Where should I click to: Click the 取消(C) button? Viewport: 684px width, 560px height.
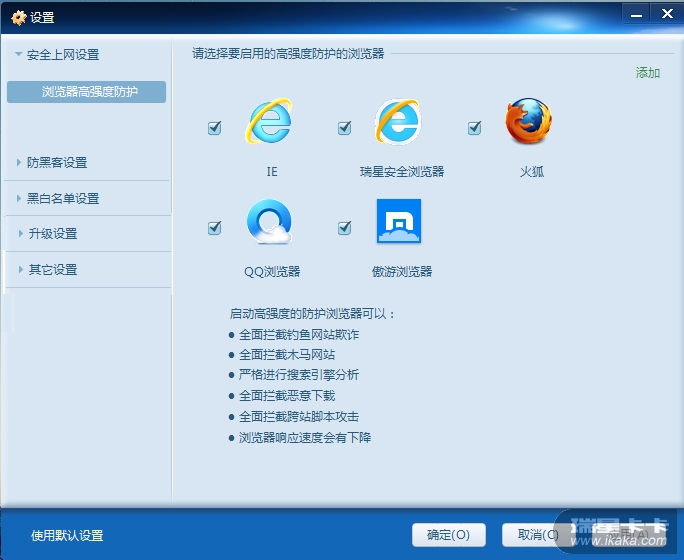[x=538, y=535]
